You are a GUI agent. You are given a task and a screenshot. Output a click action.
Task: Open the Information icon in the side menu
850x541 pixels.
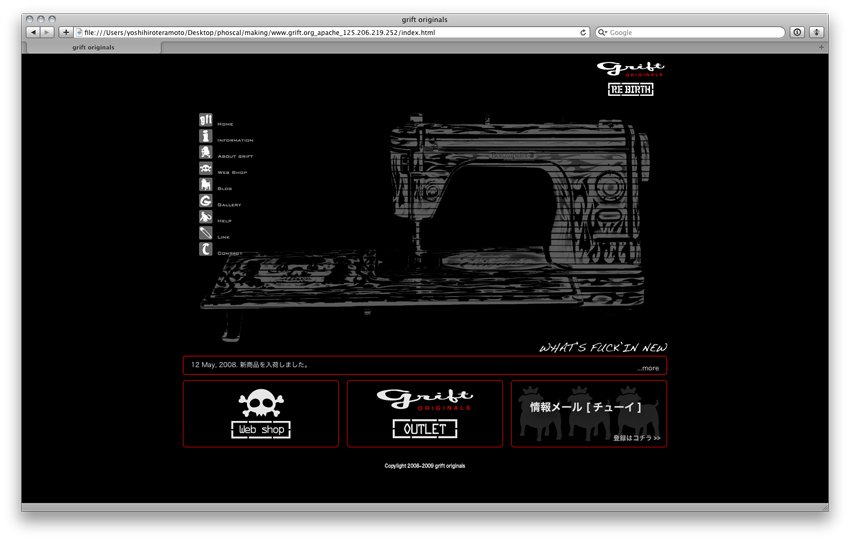coord(206,137)
